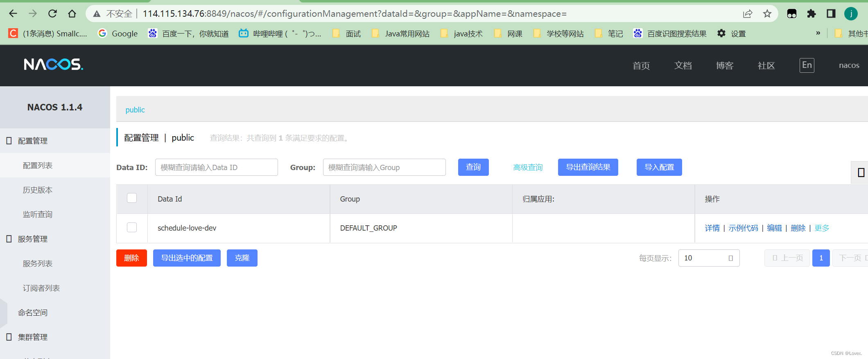
Task: Open the dark-masked extension icon in toolbar
Action: point(792,14)
